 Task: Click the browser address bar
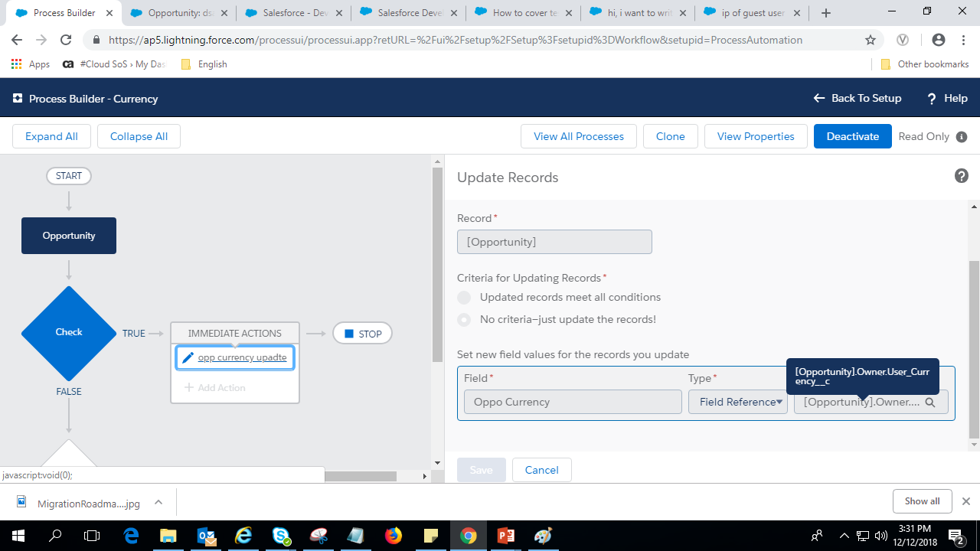482,40
